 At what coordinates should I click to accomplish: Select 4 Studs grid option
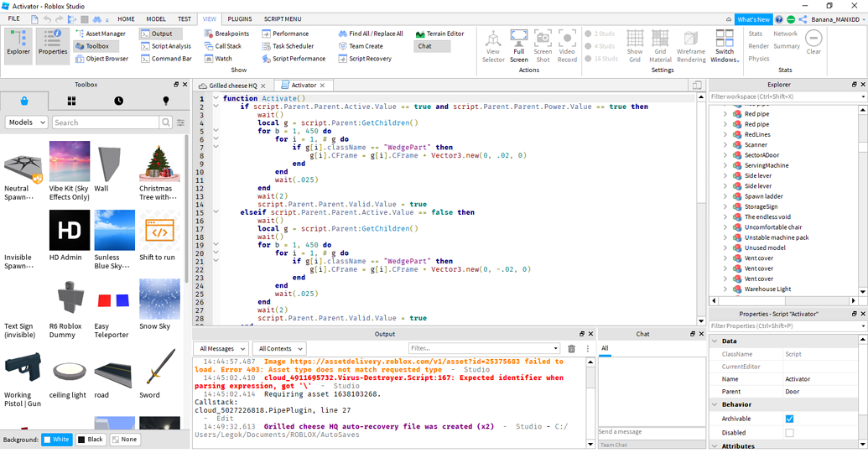[600, 46]
